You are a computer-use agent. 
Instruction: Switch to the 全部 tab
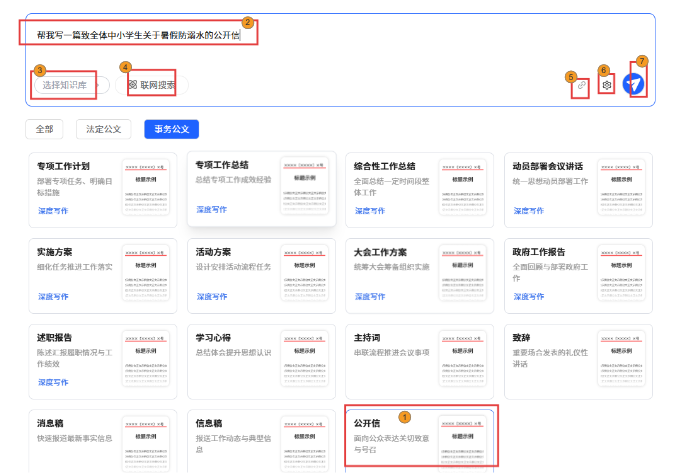coord(45,129)
